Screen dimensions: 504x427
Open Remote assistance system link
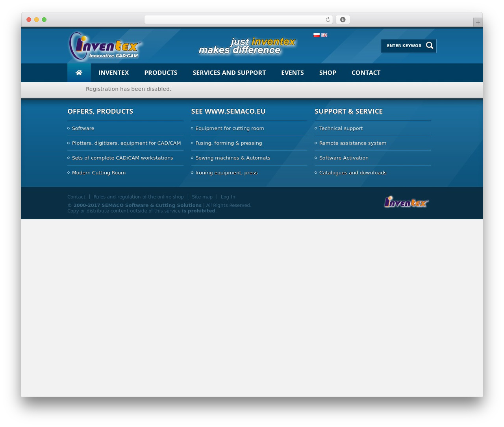(x=353, y=143)
